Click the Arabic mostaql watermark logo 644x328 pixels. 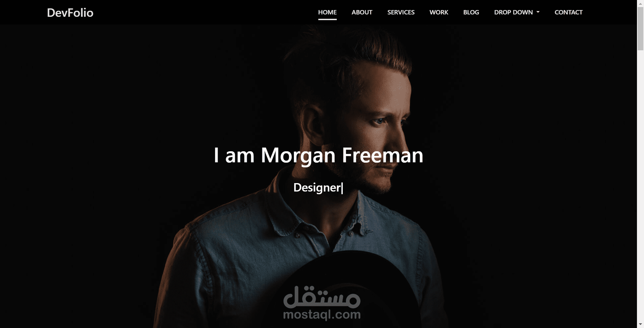(322, 297)
